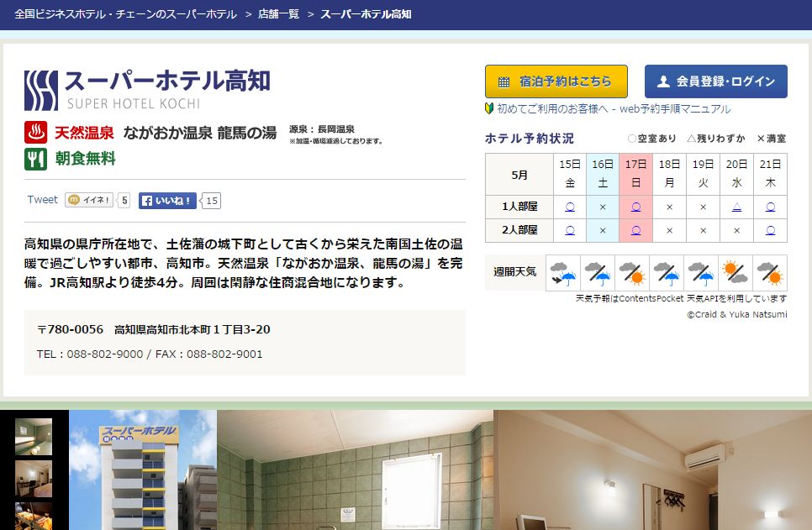Open the Tweet share link
Screen dimensions: 812x530
pyautogui.click(x=43, y=200)
